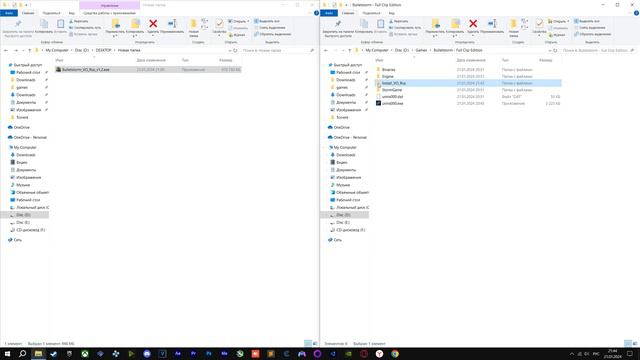Open address bar history dropdown in Новая папка window
Image resolution: width=640 pixels, height=360 pixels.
(x=230, y=50)
